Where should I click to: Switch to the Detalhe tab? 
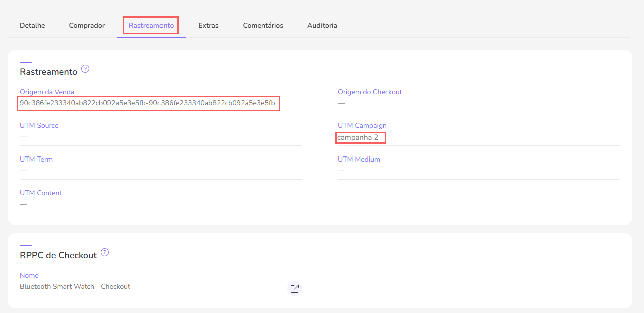(x=32, y=25)
